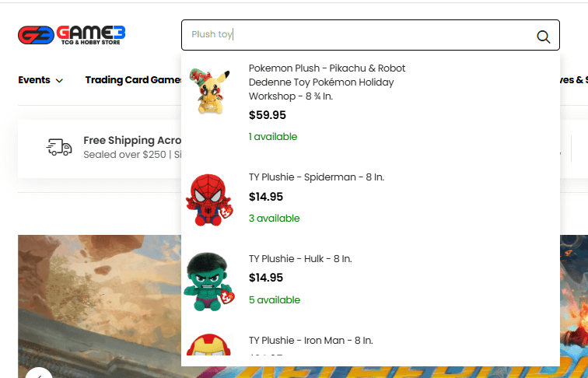Viewport: 588px width, 378px height.
Task: Open TY Plushie - Iron Man result
Action: tap(310, 341)
